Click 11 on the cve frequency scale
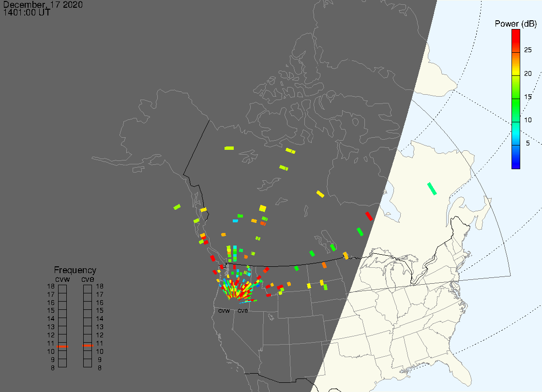The width and height of the screenshot is (542, 392). tap(100, 343)
